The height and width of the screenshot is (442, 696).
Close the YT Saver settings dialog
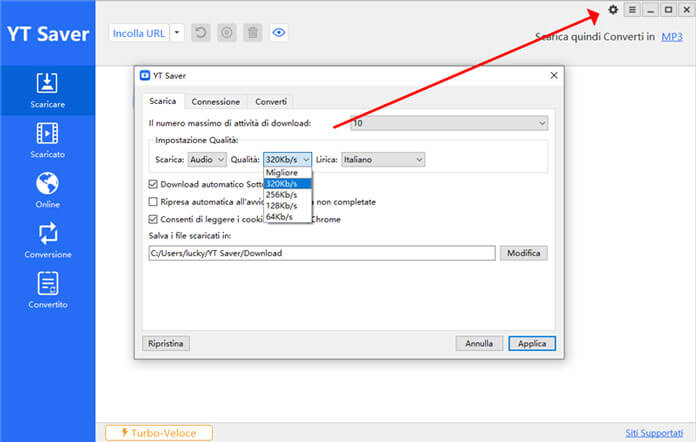tap(554, 75)
